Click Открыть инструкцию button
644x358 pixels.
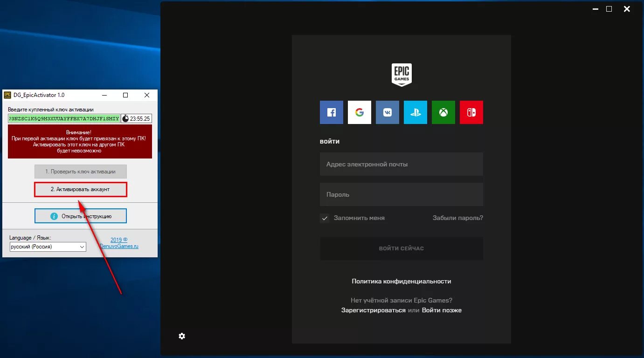tap(81, 216)
